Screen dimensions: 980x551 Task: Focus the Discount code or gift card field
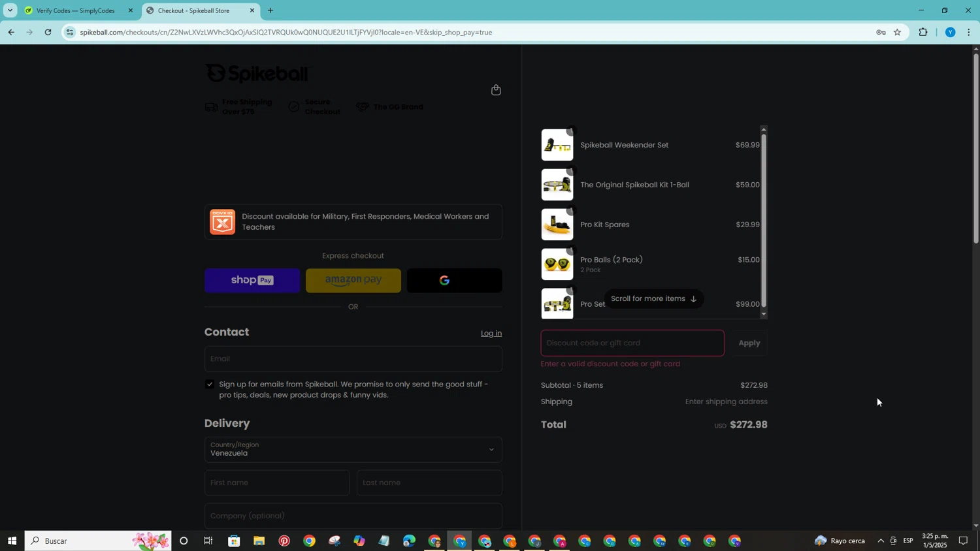pyautogui.click(x=632, y=343)
